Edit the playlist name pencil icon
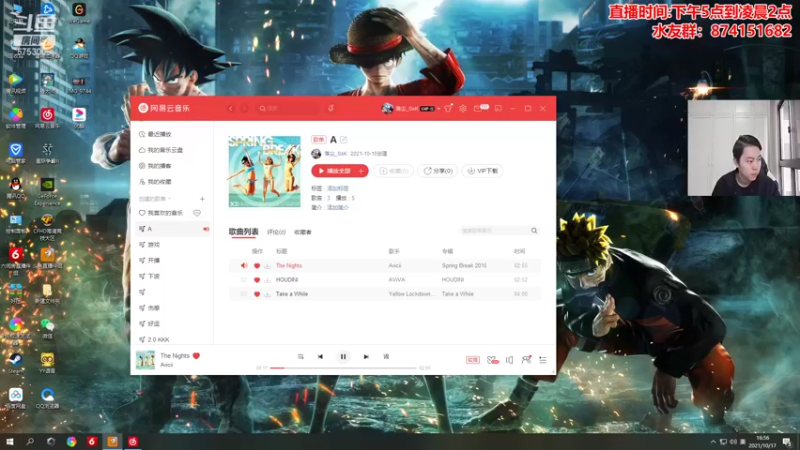 coord(343,139)
